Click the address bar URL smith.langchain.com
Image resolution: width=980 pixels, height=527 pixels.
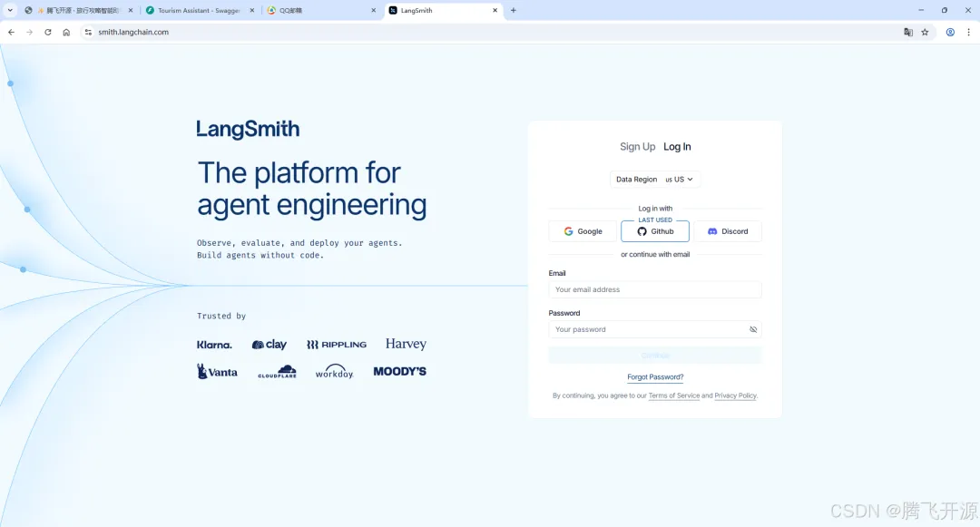pyautogui.click(x=133, y=32)
